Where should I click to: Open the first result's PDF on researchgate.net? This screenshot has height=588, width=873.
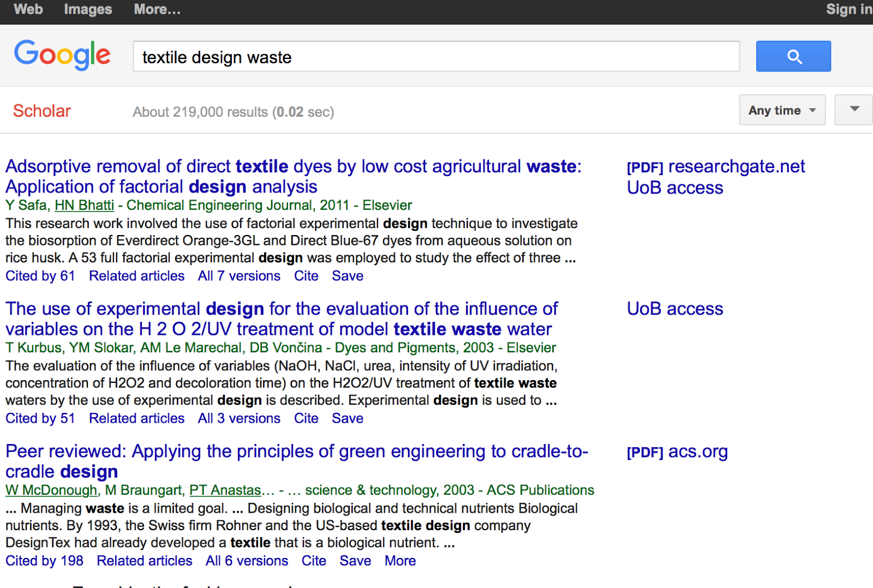pyautogui.click(x=715, y=166)
